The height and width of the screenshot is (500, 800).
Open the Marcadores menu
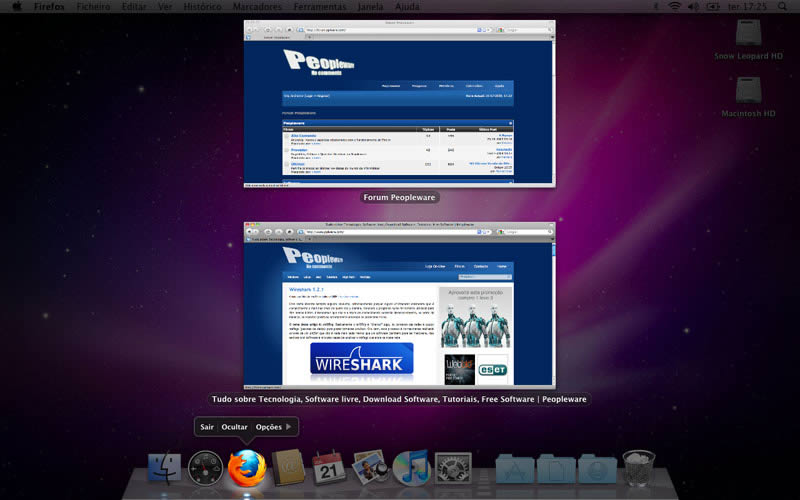pos(257,6)
